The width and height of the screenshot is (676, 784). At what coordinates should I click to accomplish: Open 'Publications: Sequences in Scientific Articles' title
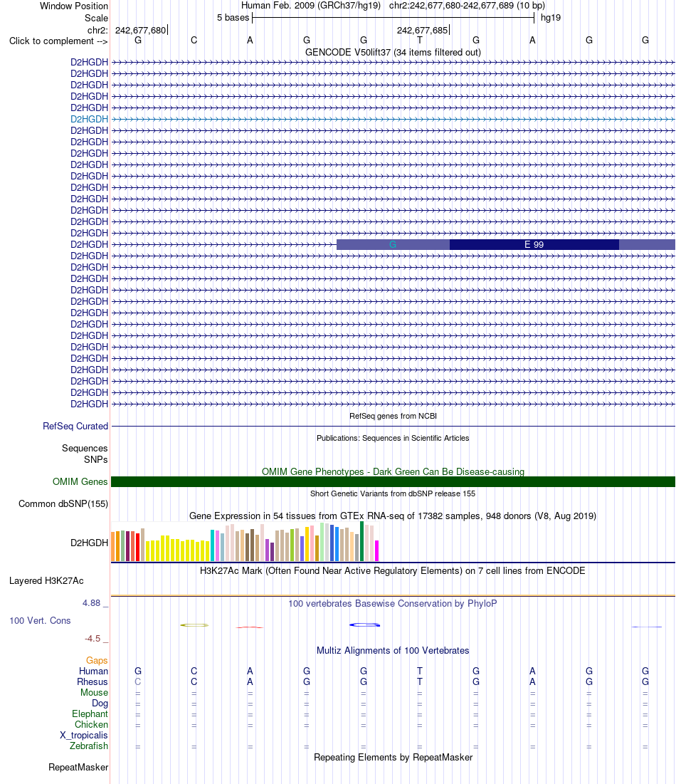(x=393, y=438)
